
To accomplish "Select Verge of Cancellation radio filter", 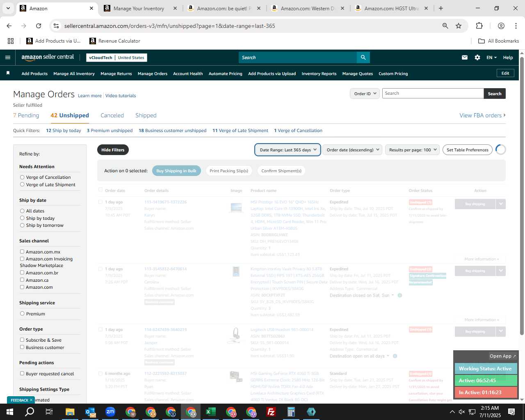I will 22,177.
